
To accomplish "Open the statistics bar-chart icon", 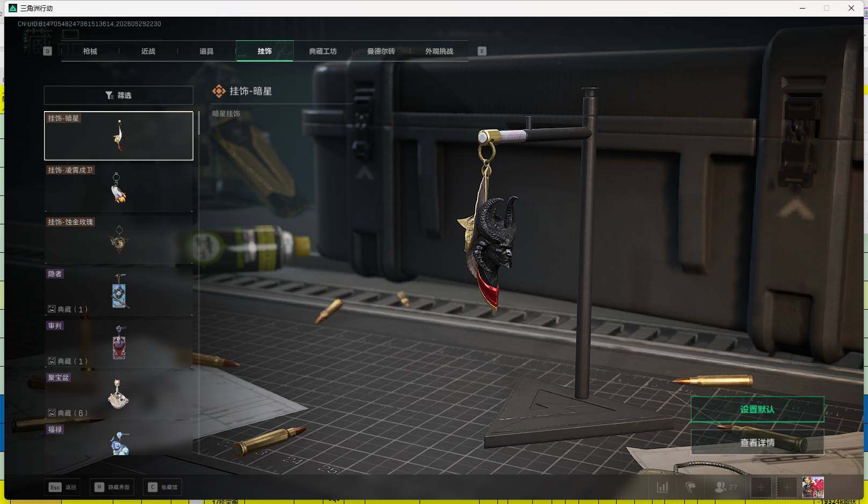I will click(663, 487).
